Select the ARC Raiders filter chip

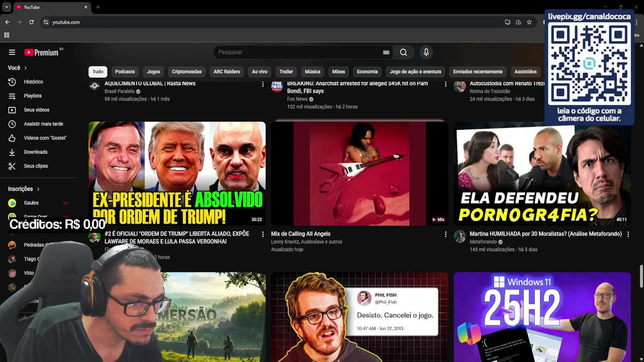tap(227, 72)
